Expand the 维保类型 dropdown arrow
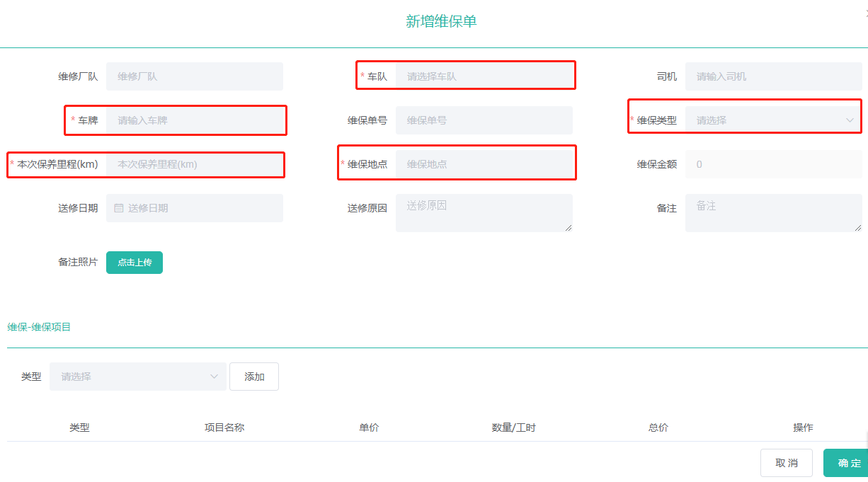Viewport: 868px width, 482px height. (850, 120)
